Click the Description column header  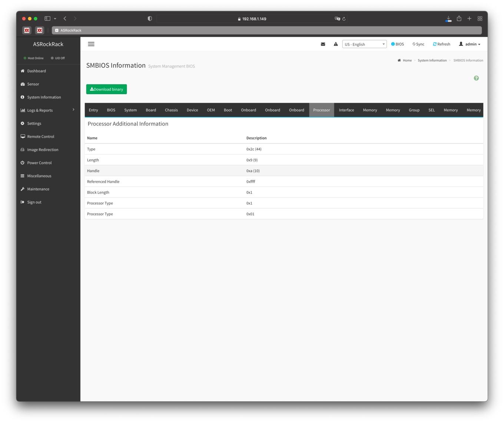256,138
